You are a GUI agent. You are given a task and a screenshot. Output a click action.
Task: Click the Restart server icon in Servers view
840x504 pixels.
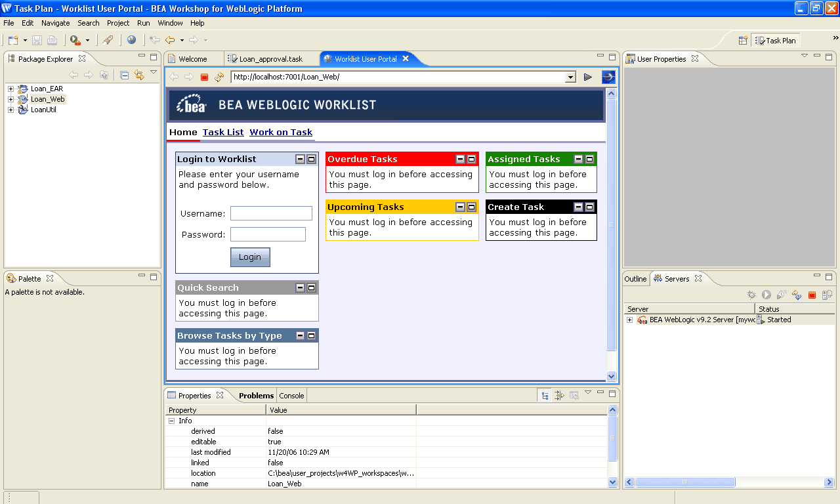tap(797, 295)
